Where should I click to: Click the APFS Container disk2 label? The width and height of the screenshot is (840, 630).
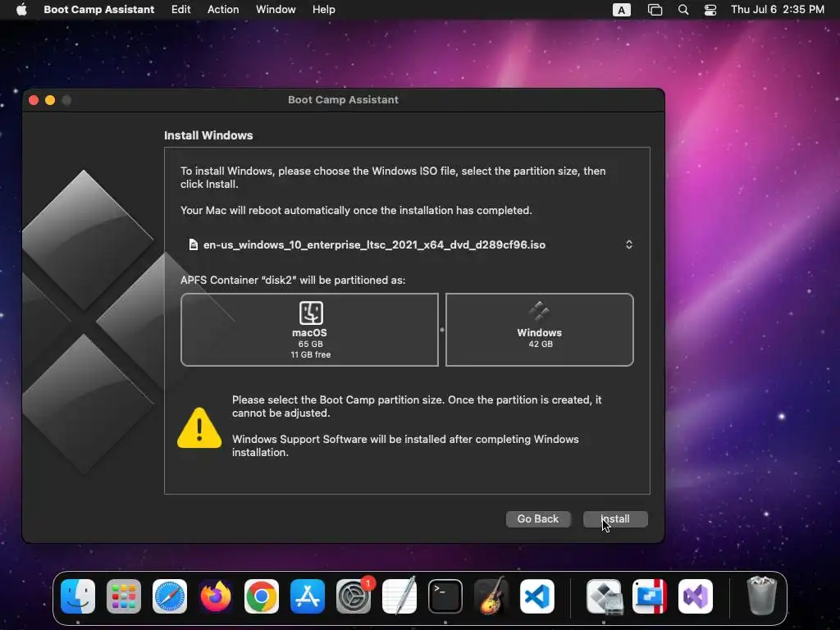click(x=293, y=281)
